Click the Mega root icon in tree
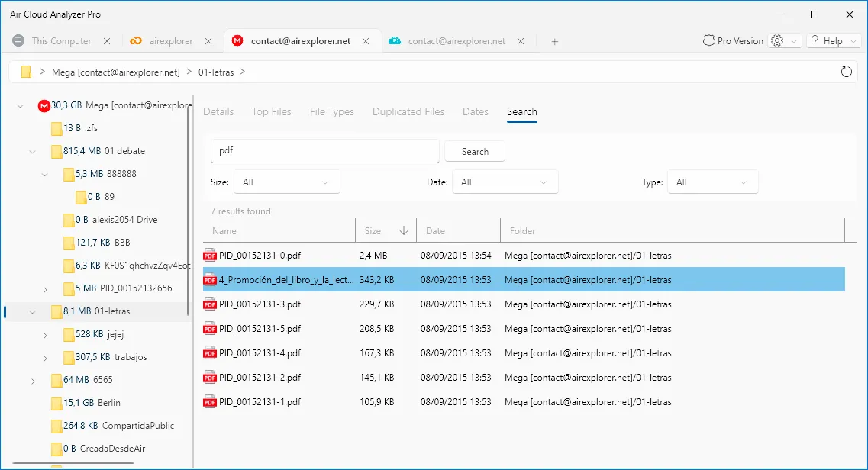The width and height of the screenshot is (868, 470). pos(44,105)
